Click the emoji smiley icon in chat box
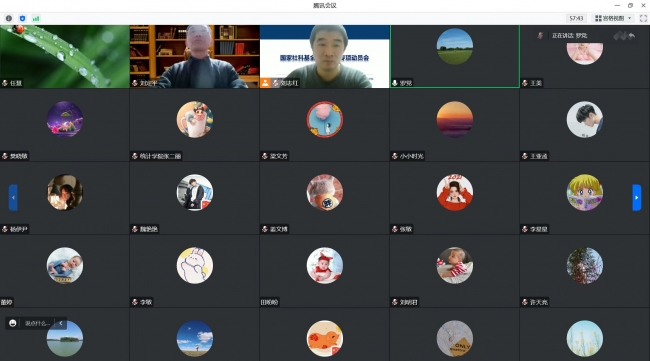The height and width of the screenshot is (361, 650). pos(13,323)
